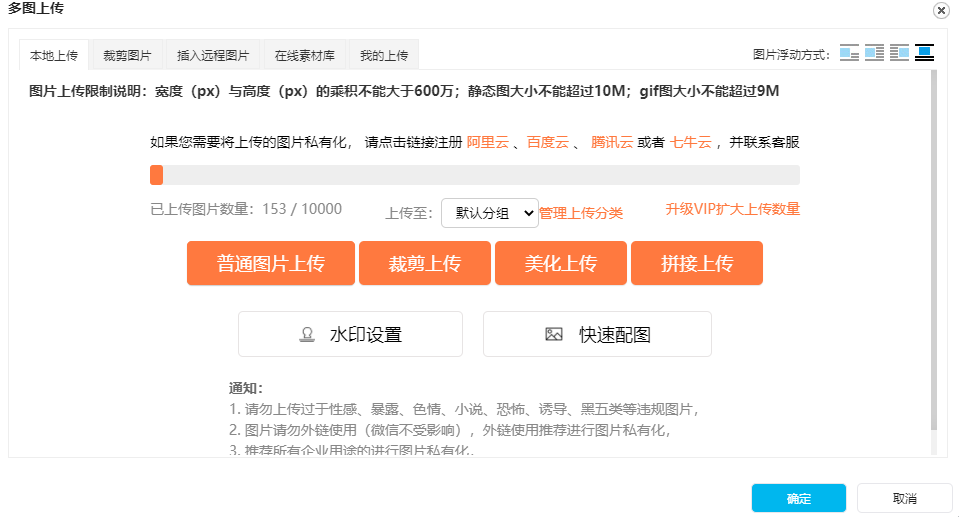Select the left-float image layout icon
Viewport: 959px width, 517px height.
(x=874, y=53)
